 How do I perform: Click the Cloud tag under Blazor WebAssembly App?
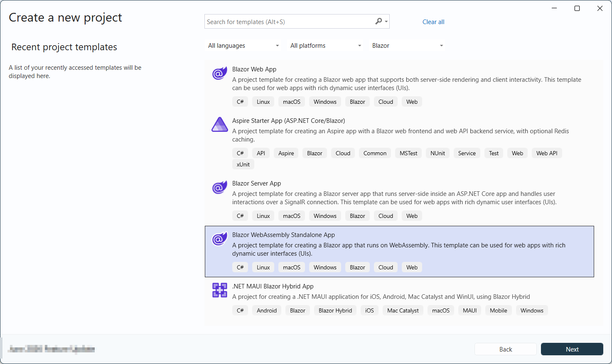386,267
